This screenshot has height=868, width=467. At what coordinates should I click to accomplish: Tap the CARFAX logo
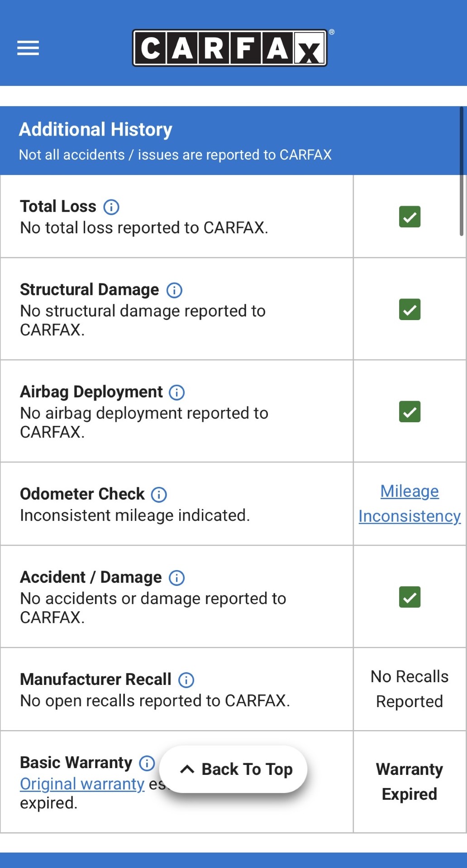coord(230,48)
